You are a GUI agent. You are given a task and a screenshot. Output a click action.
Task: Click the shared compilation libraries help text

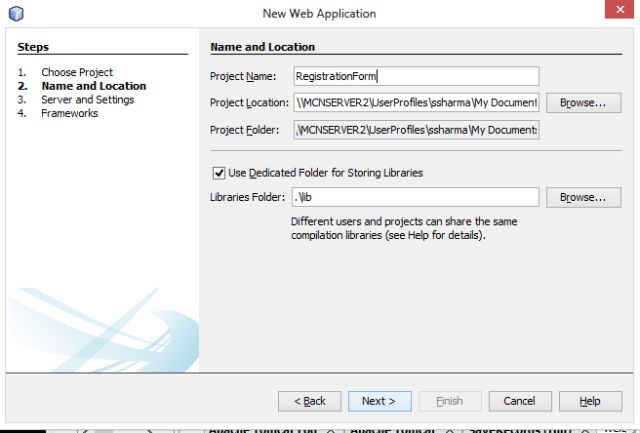coord(404,229)
